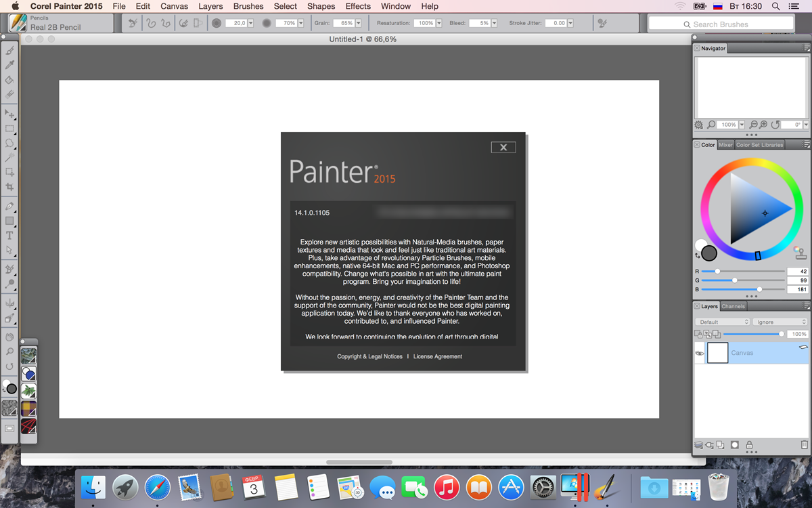Select the Eraser tool

(x=9, y=94)
